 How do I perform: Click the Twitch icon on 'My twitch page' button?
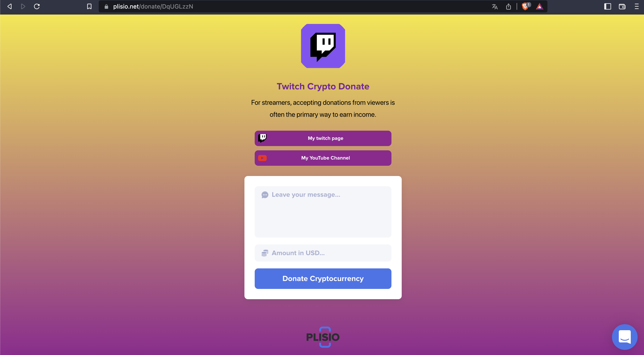click(x=262, y=138)
